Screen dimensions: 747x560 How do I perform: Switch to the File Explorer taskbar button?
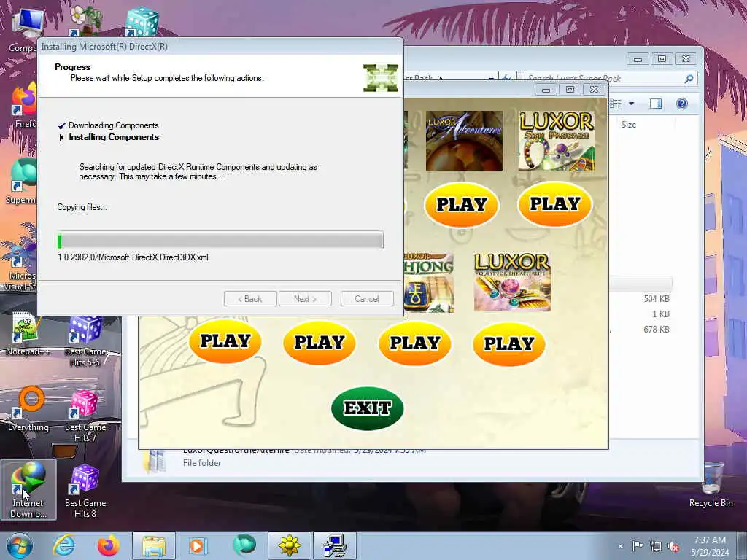(x=153, y=545)
